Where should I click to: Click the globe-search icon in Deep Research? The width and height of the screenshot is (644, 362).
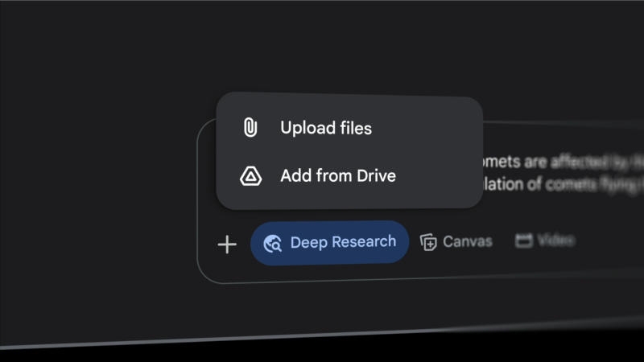coord(272,243)
